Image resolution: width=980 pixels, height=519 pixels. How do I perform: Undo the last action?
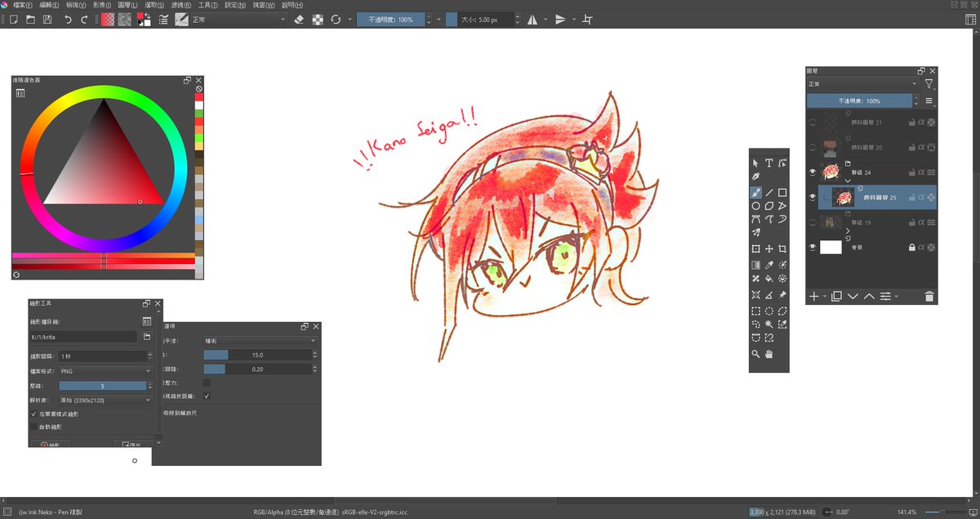(x=68, y=19)
